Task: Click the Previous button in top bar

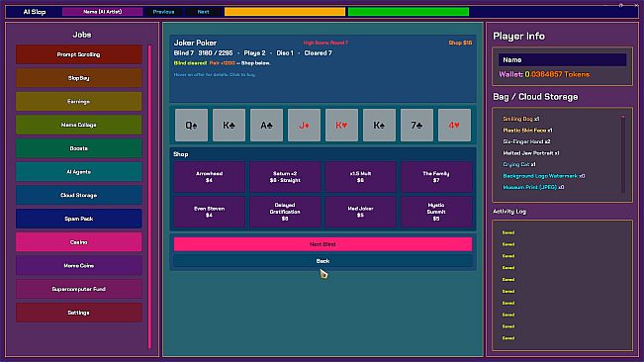Action: 164,12
